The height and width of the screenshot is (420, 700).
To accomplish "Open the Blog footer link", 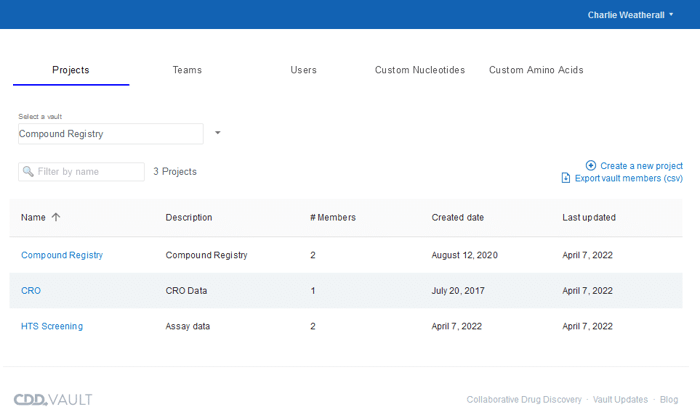I will [669, 399].
